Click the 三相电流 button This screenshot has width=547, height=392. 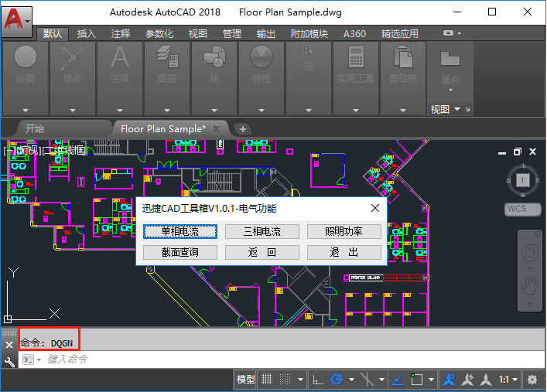click(x=262, y=232)
